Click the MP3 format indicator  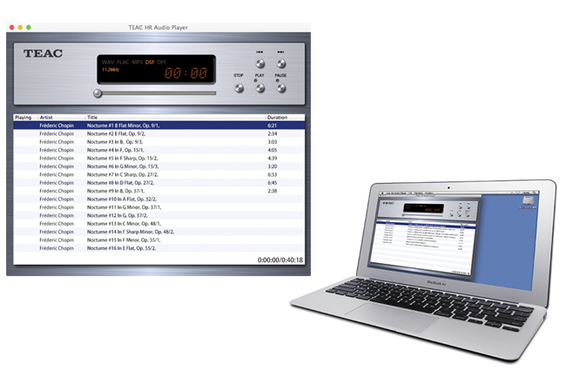point(138,62)
